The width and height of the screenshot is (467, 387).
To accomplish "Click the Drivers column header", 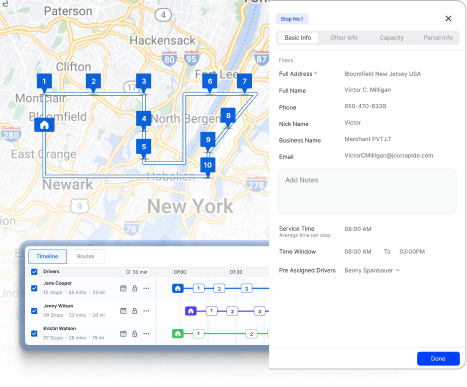I will [x=51, y=271].
